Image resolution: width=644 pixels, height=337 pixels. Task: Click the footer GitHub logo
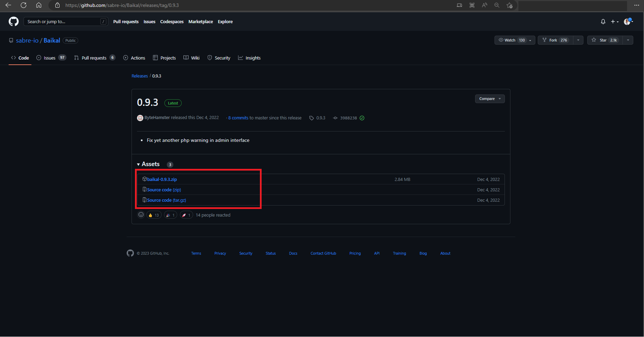[130, 253]
